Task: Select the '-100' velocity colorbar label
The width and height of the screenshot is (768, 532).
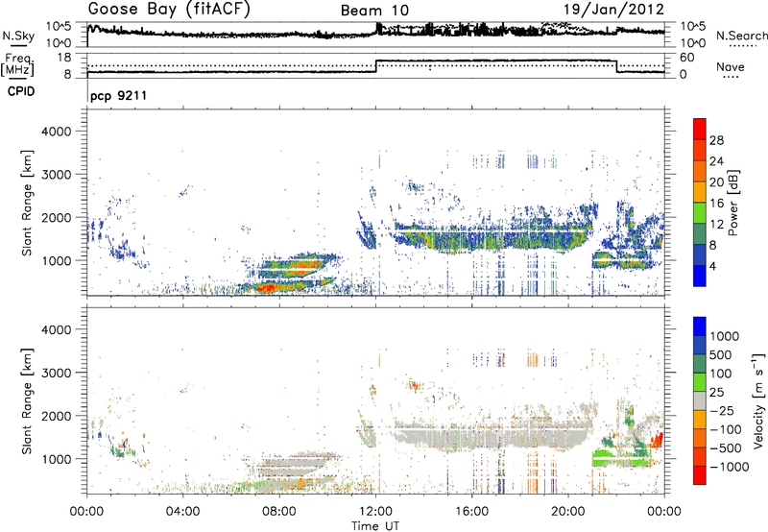Action: coord(725,429)
